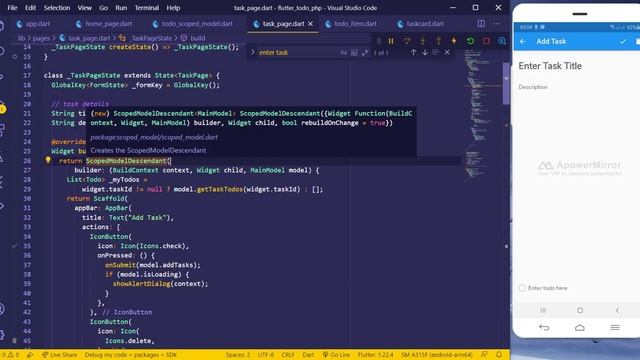Restart the debug session with green icon
The image size is (640, 360).
pyautogui.click(x=470, y=41)
